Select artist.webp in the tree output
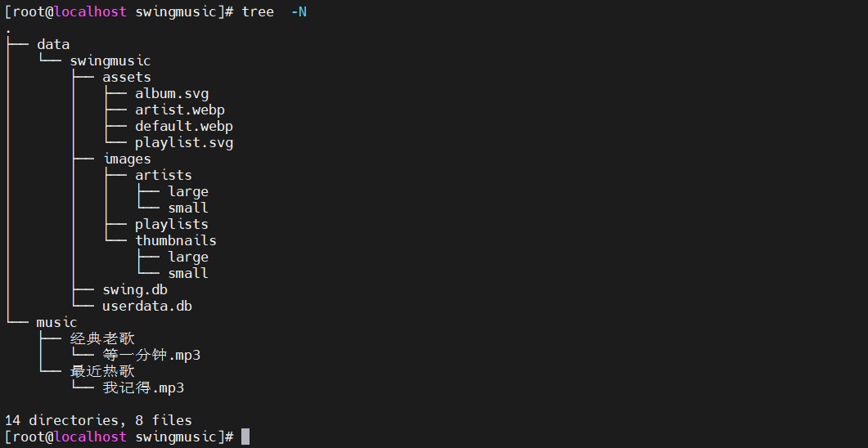 tap(180, 110)
